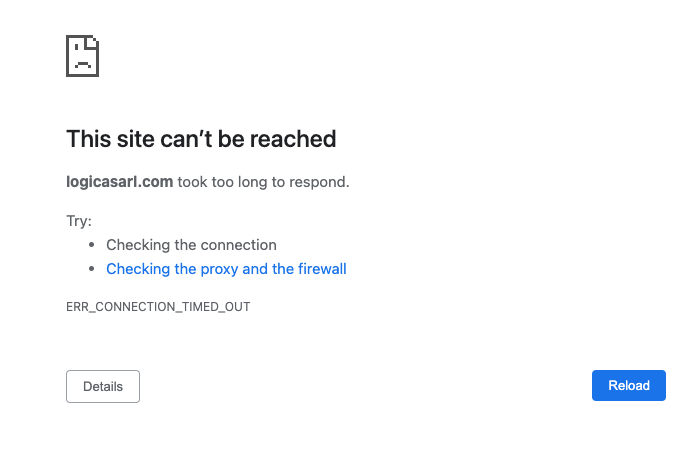695x455 pixels.
Task: Click the word 'reached' in the heading
Action: (x=298, y=138)
